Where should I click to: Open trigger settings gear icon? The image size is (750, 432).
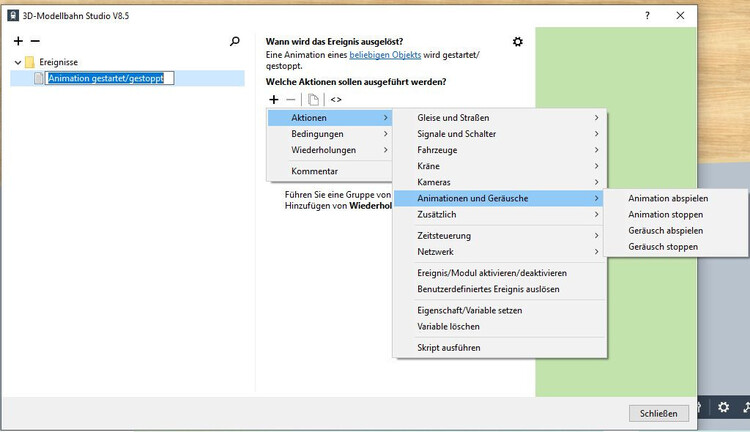(x=518, y=42)
